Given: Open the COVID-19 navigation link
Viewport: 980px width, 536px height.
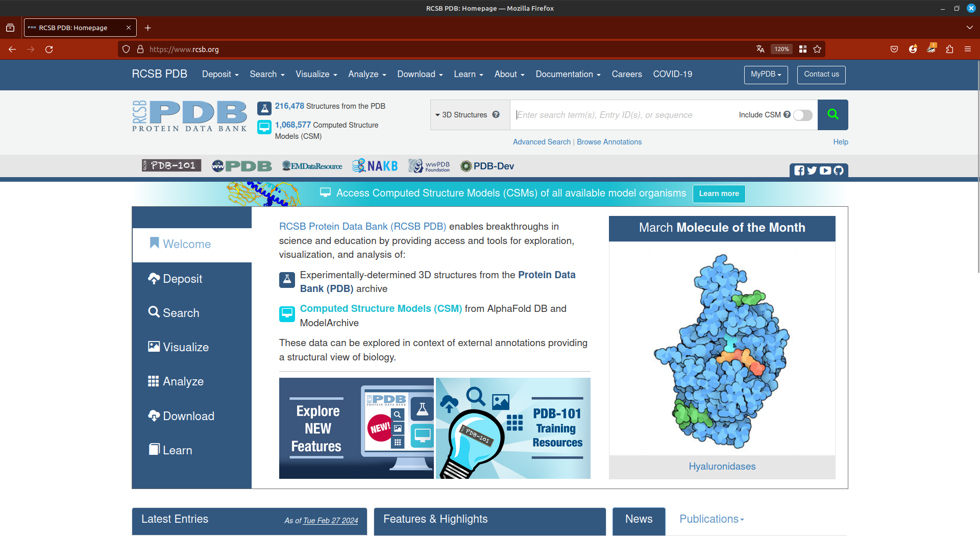Looking at the screenshot, I should coord(672,75).
